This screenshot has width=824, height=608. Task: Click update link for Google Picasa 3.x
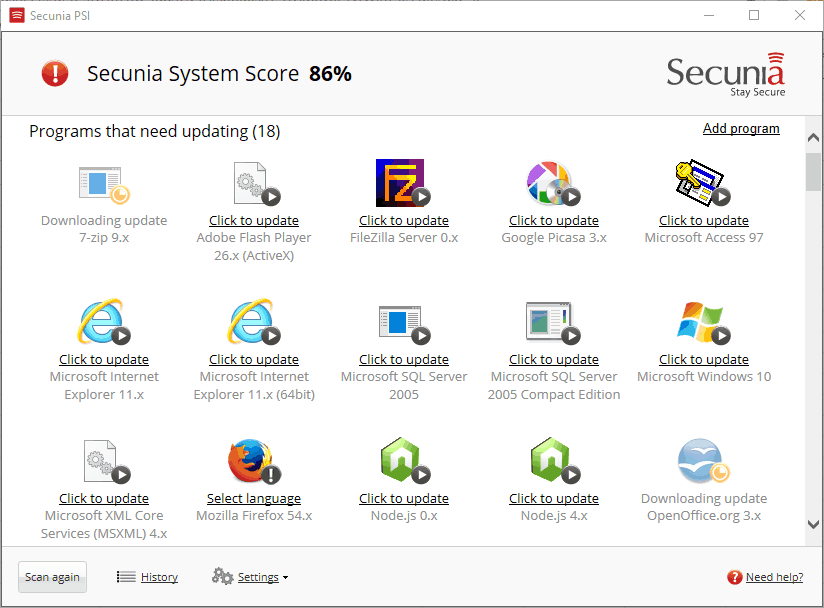point(554,220)
